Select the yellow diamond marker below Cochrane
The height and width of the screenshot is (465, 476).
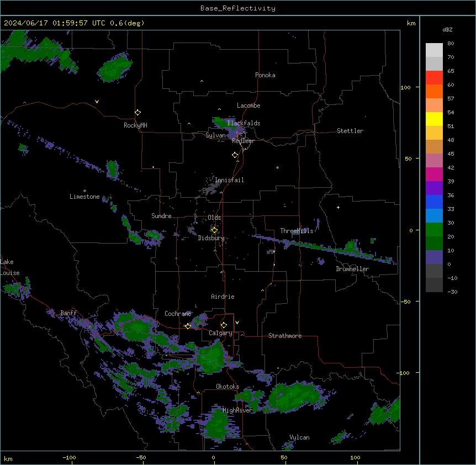point(188,326)
